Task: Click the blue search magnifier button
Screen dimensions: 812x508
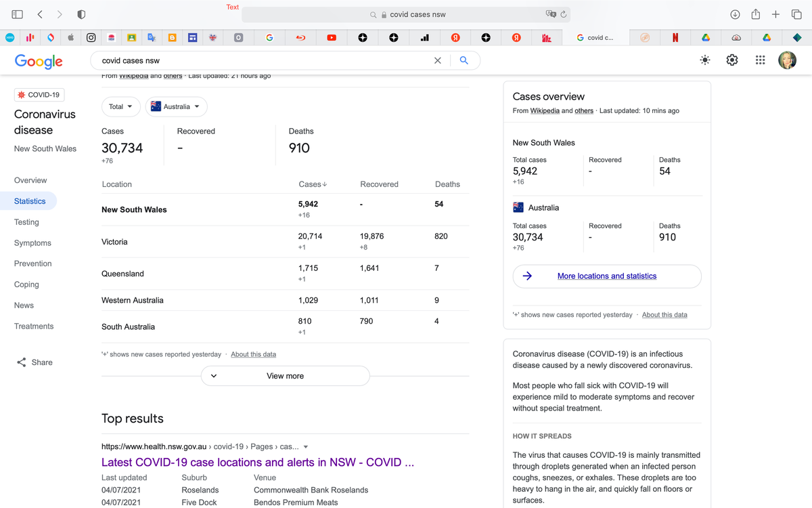Action: [x=464, y=60]
